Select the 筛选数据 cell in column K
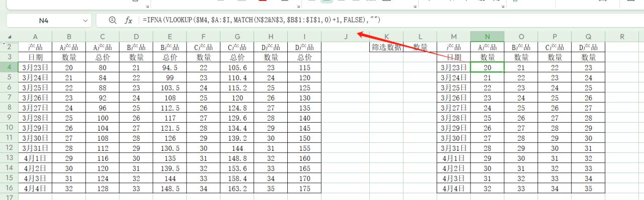 [x=386, y=47]
